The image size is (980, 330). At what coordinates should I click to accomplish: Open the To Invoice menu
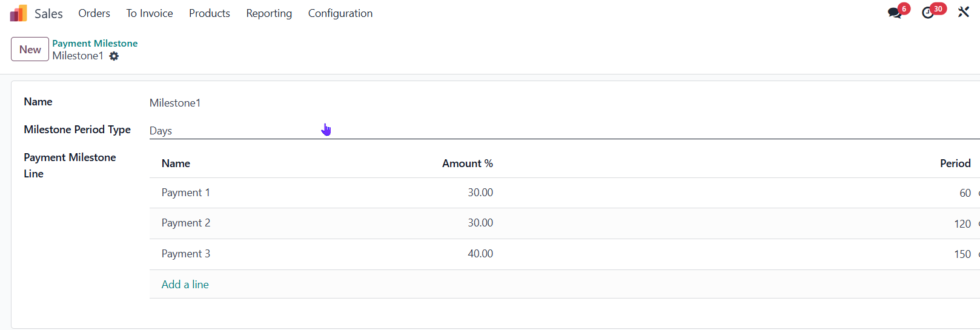tap(149, 13)
